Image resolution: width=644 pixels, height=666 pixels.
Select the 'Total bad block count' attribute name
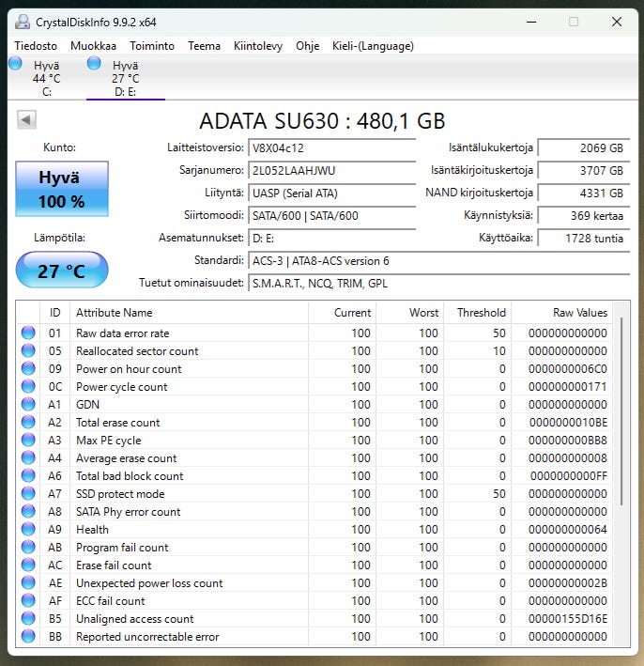(x=130, y=476)
